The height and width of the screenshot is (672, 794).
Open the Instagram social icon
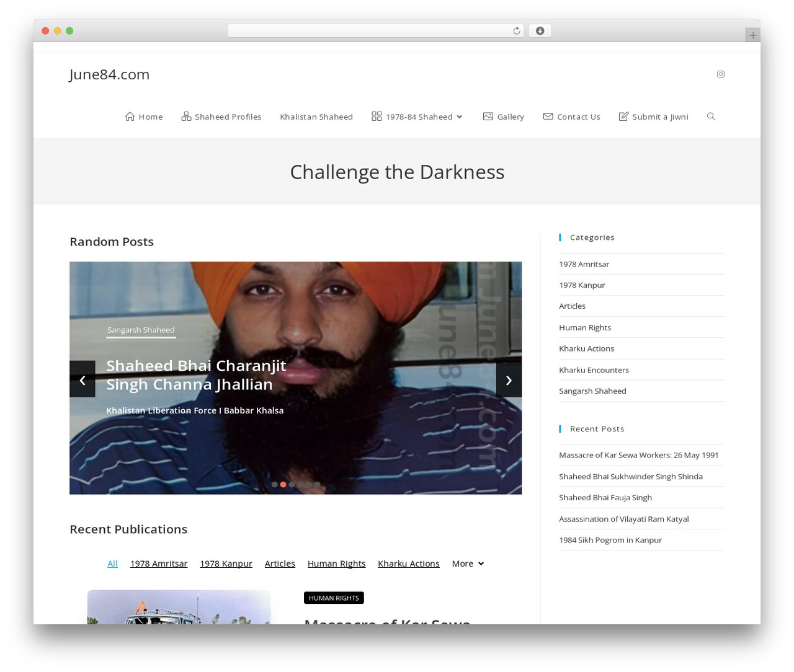click(x=720, y=74)
